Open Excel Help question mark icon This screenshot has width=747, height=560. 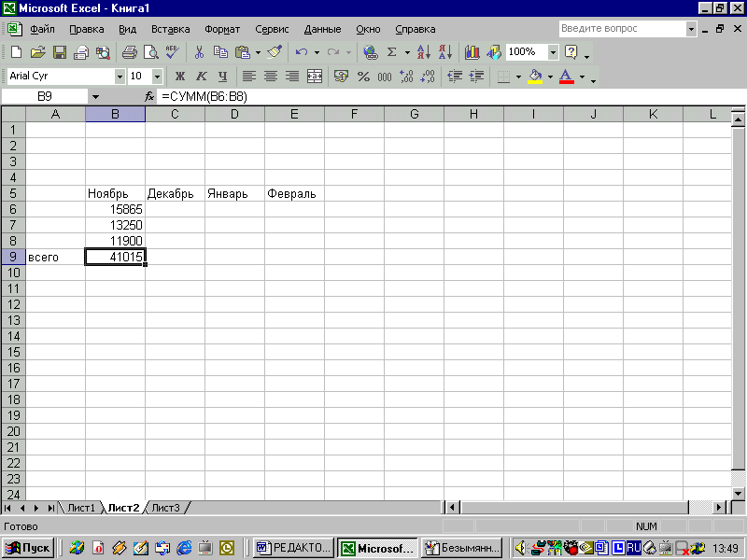pyautogui.click(x=571, y=52)
